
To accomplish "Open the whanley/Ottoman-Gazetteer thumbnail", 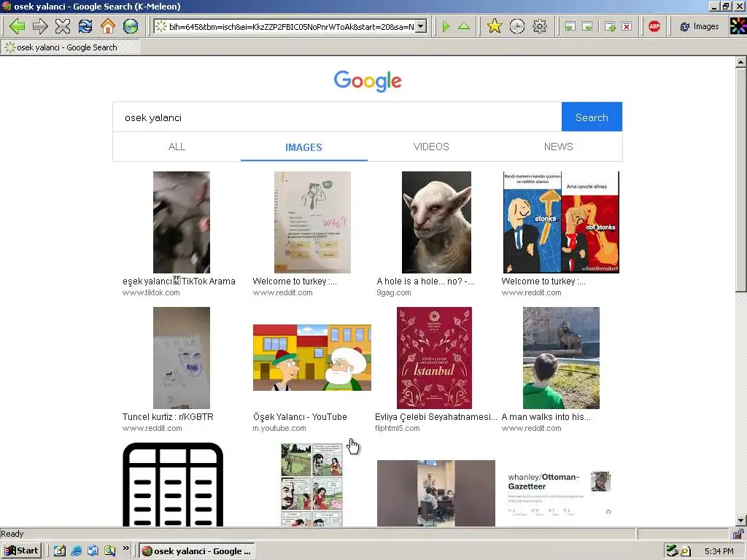I will coord(560,494).
